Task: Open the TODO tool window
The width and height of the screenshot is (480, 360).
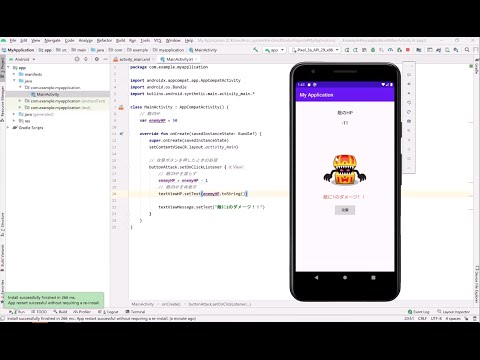Action: 39,312
